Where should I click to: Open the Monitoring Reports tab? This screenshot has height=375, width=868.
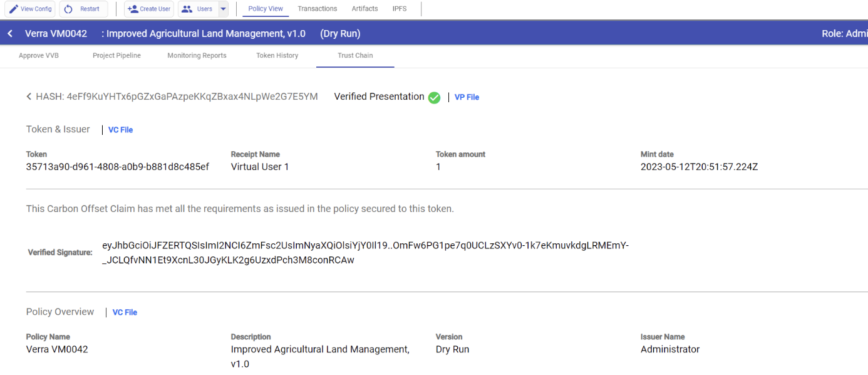pos(197,56)
